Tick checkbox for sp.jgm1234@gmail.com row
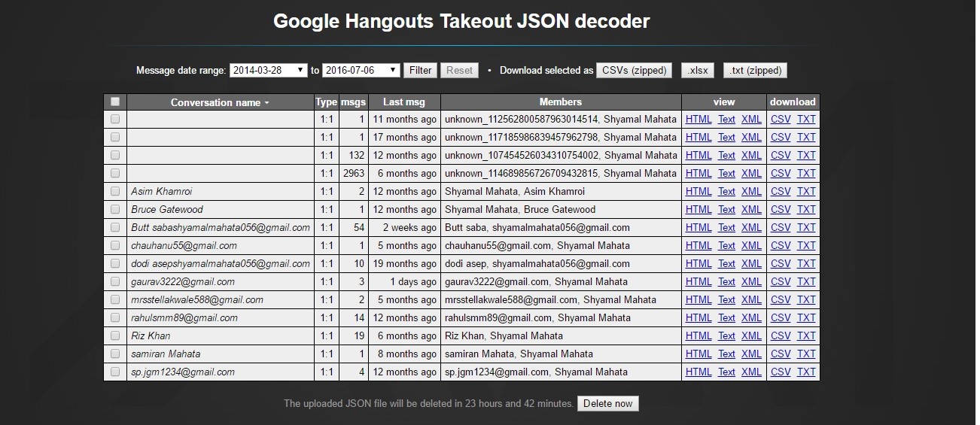 (115, 372)
